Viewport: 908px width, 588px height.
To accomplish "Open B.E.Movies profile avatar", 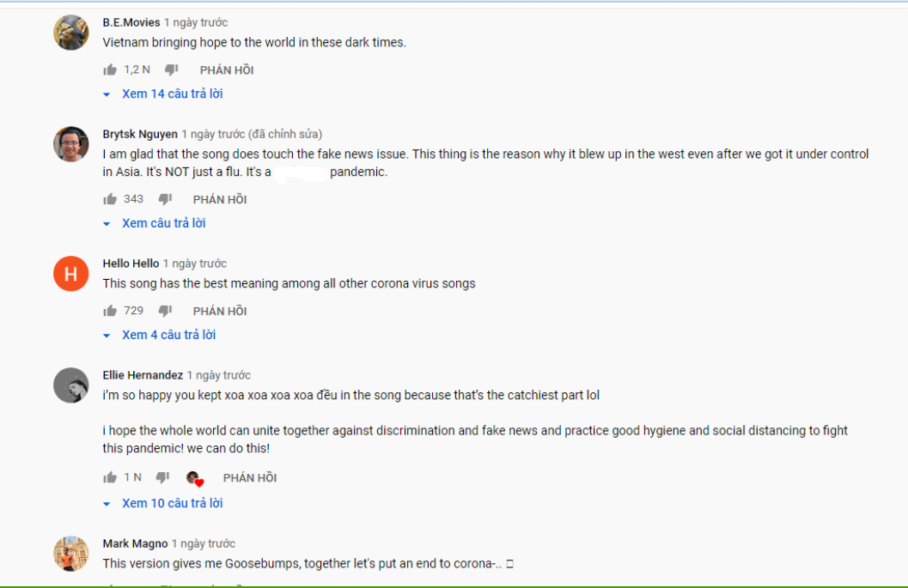I will coord(70,33).
